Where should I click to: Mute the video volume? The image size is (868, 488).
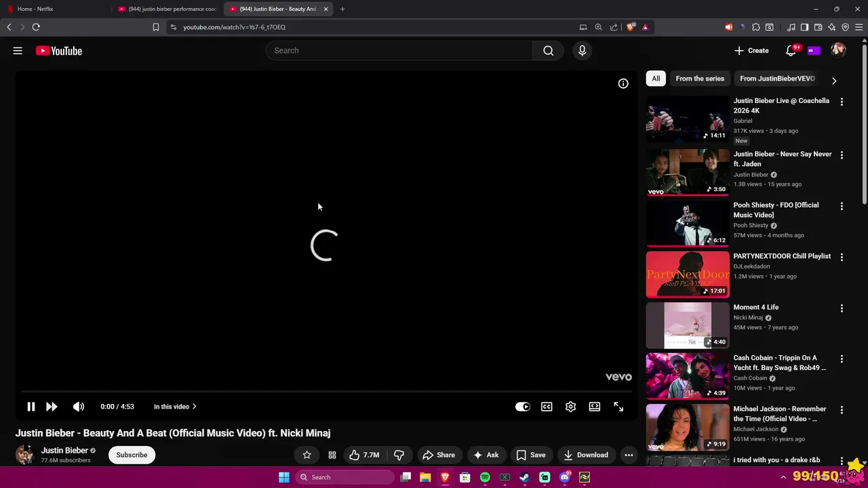click(79, 407)
